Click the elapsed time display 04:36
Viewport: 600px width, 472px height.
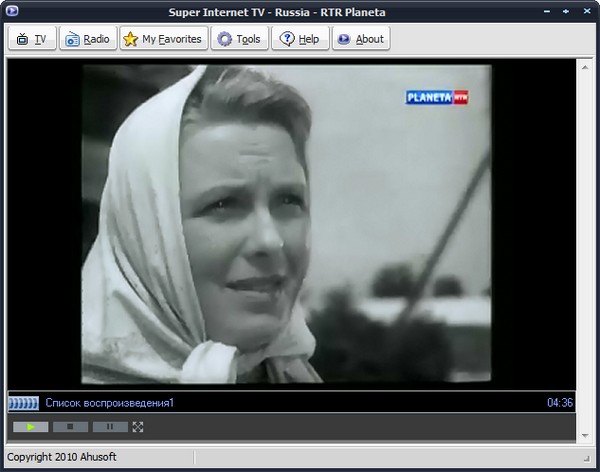point(560,403)
